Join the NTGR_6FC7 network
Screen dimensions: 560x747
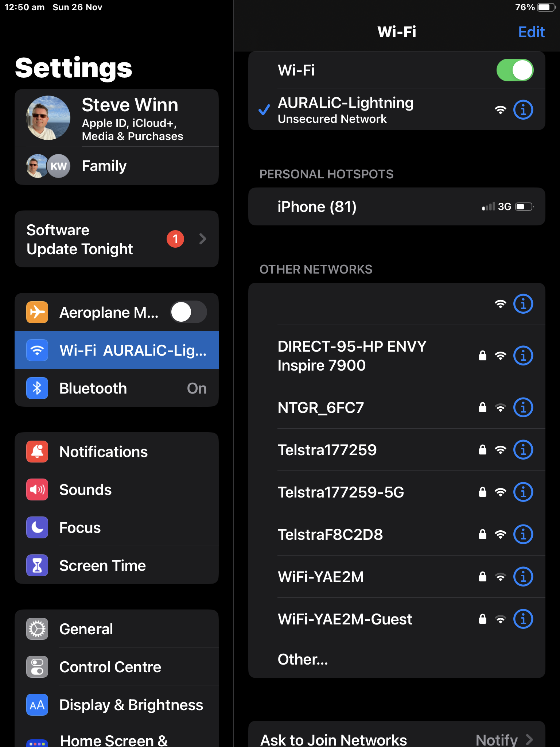[397, 407]
